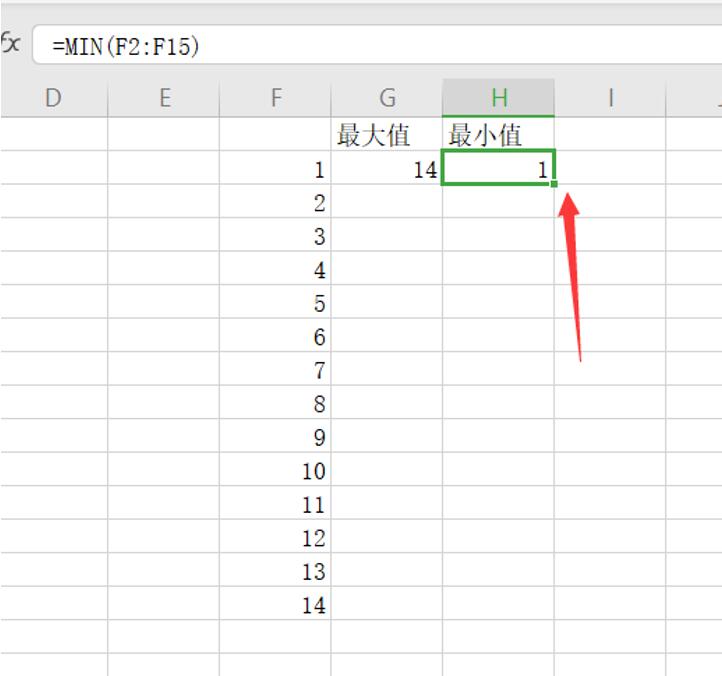Click the fill handle of the selected cell
The height and width of the screenshot is (676, 722).
click(553, 184)
